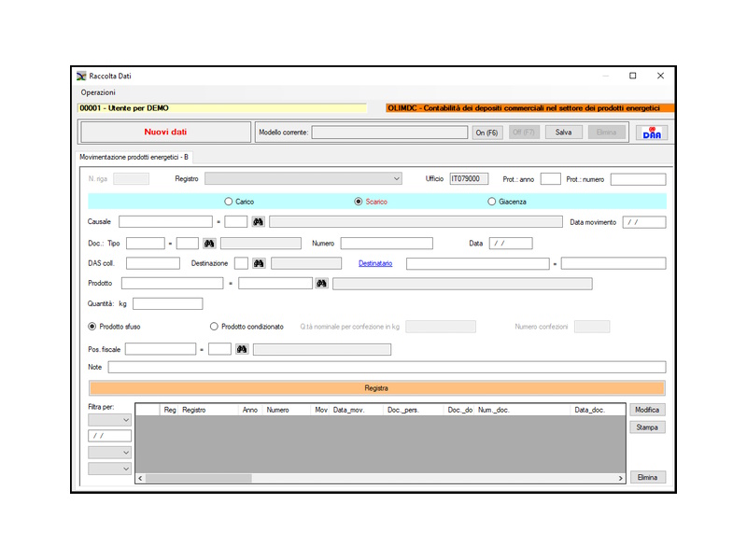Viewport: 747px width, 560px height.
Task: Click the table scrollbar right arrow
Action: [x=620, y=478]
